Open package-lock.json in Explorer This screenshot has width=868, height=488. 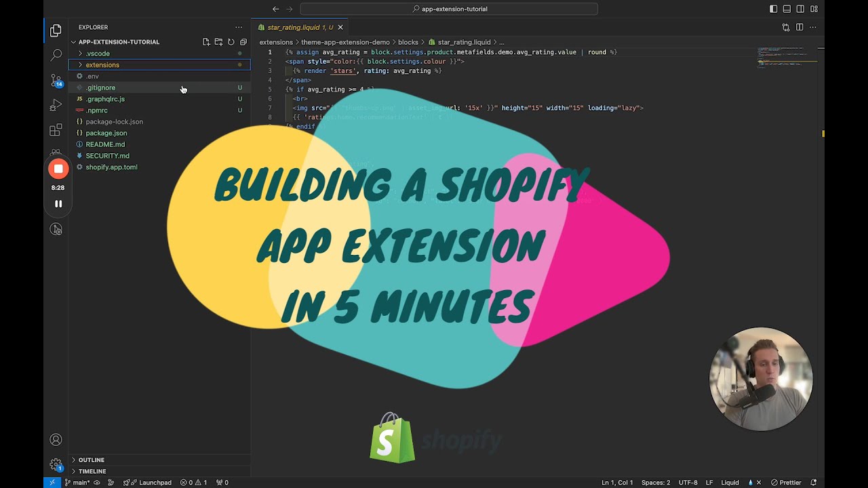159,122
